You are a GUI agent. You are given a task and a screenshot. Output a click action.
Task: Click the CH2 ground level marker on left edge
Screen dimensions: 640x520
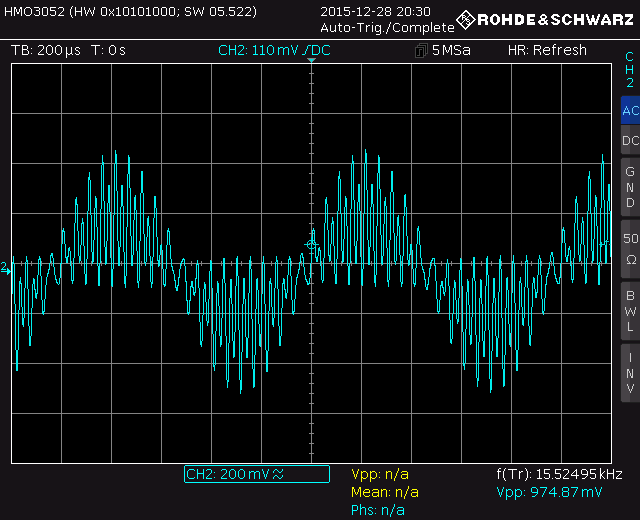coord(6,268)
